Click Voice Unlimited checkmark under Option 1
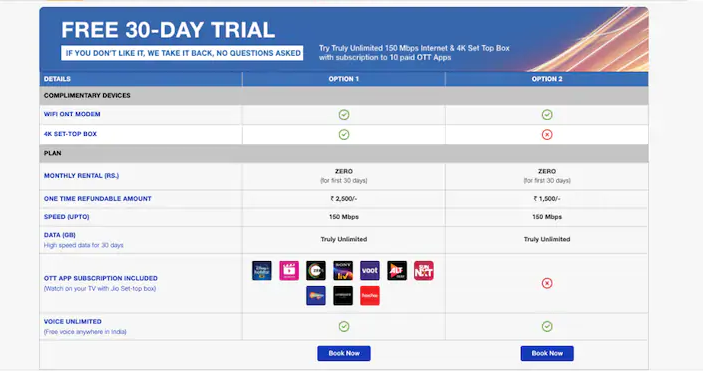The width and height of the screenshot is (703, 371). [344, 327]
